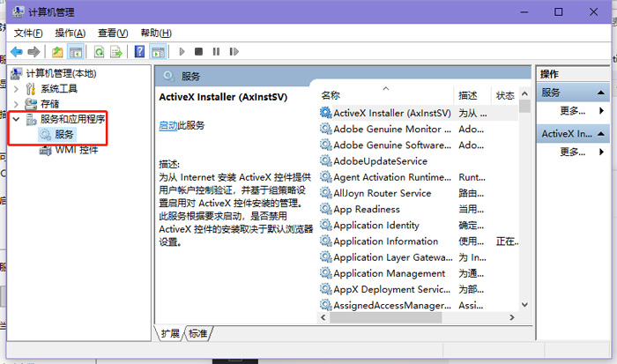Click the Export list toolbar icon

click(x=116, y=52)
